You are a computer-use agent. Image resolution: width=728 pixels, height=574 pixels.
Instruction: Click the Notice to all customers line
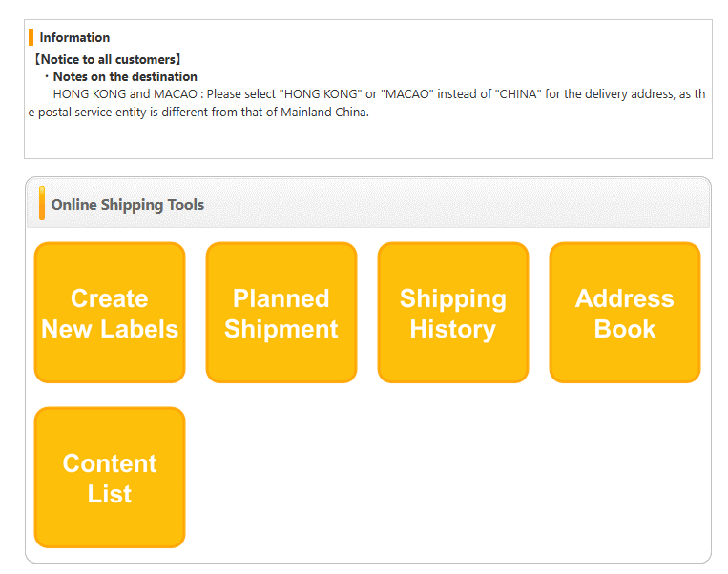(x=107, y=59)
